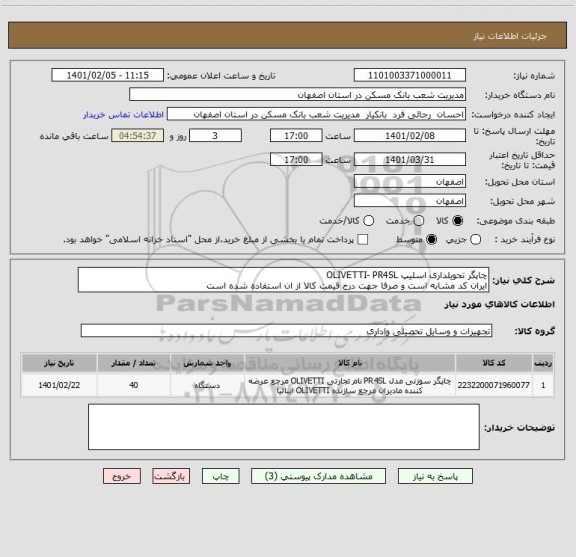
Task: Click the request creator field احسان رجائی فرد
Action: point(316,114)
